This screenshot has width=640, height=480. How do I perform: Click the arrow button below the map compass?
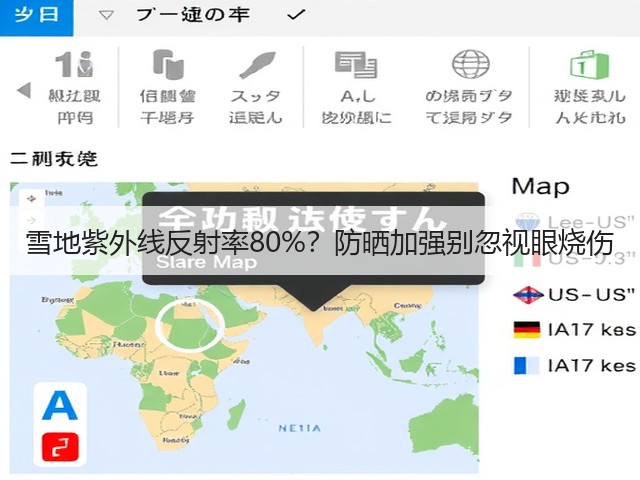click(31, 220)
